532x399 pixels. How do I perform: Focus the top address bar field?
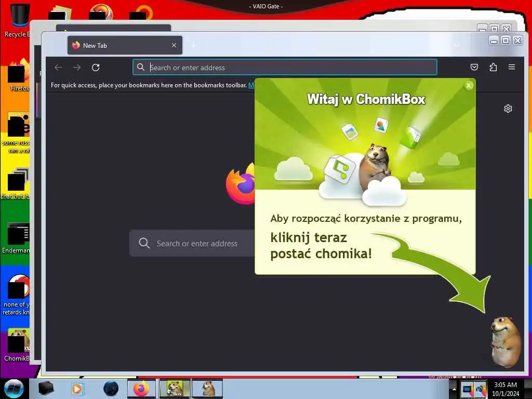click(285, 67)
